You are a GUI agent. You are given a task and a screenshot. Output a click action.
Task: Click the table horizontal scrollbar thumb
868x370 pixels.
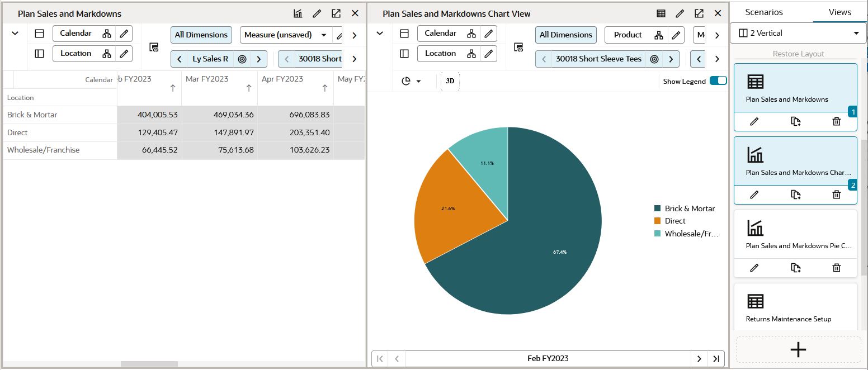point(149,364)
